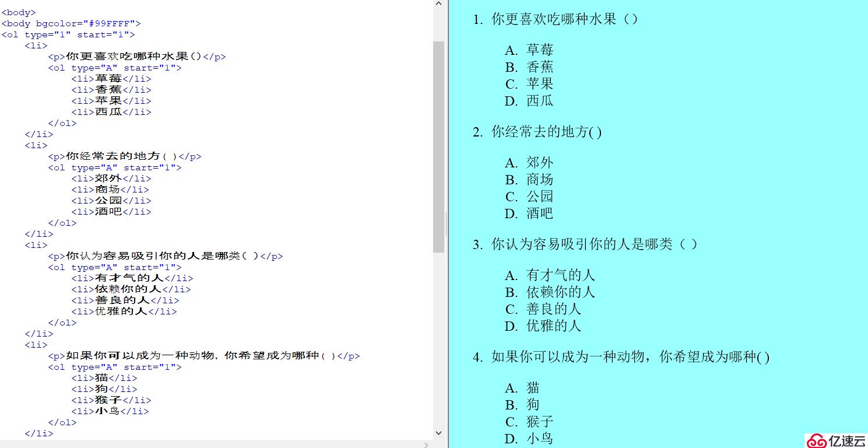Image resolution: width=868 pixels, height=448 pixels.
Task: Click the code line <li>小鸟</li>
Action: click(110, 411)
